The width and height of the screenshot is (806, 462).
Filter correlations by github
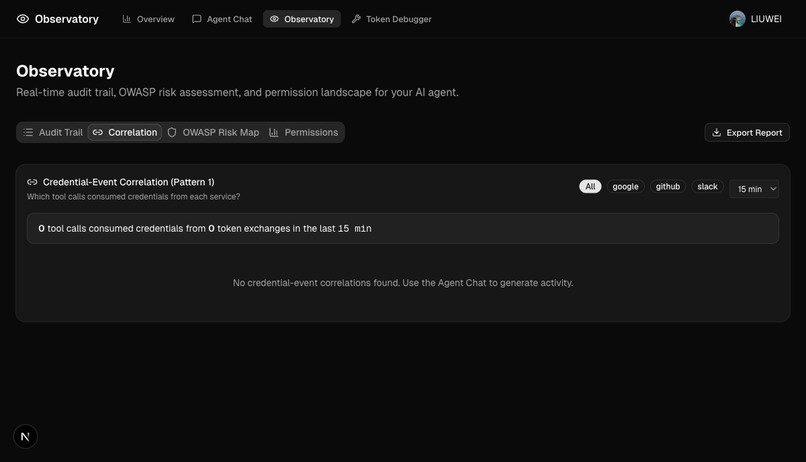click(668, 187)
